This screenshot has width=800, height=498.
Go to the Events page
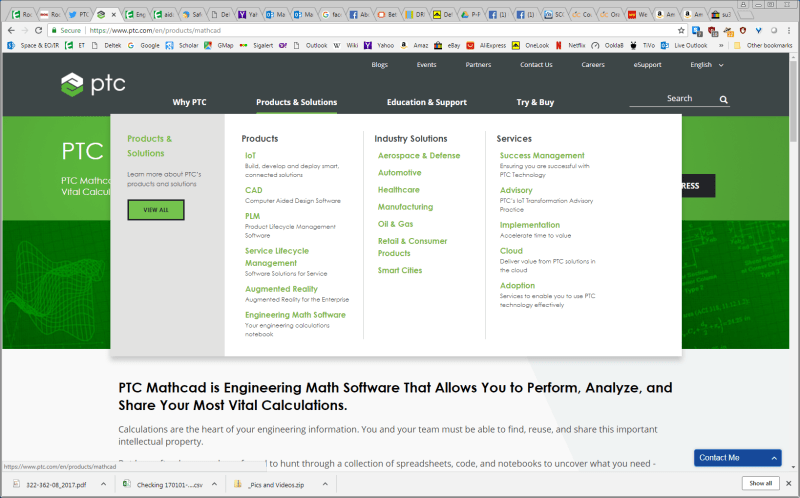click(427, 65)
